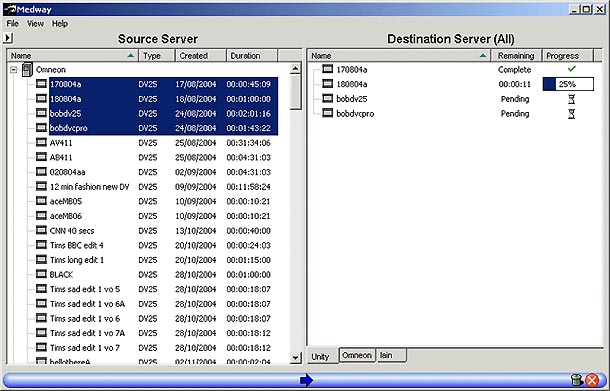Image resolution: width=610 pixels, height=391 pixels.
Task: Click the hourglass icon for bobdv25
Action: click(571, 99)
